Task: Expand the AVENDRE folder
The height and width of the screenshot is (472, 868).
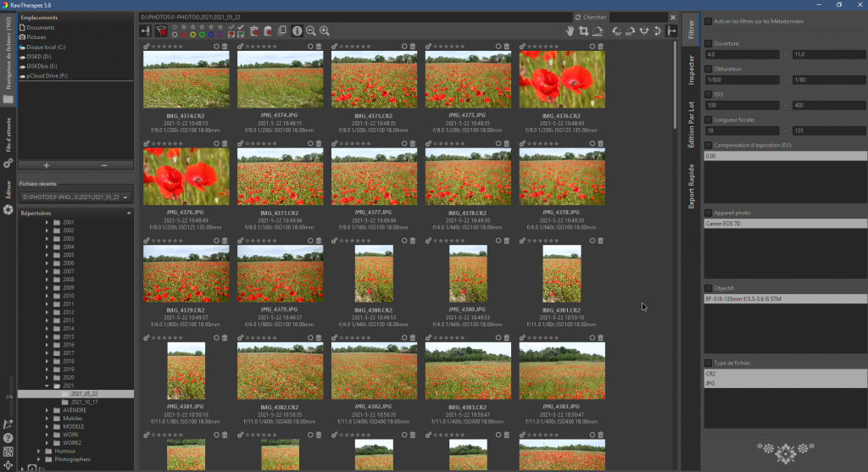Action: [x=47, y=410]
